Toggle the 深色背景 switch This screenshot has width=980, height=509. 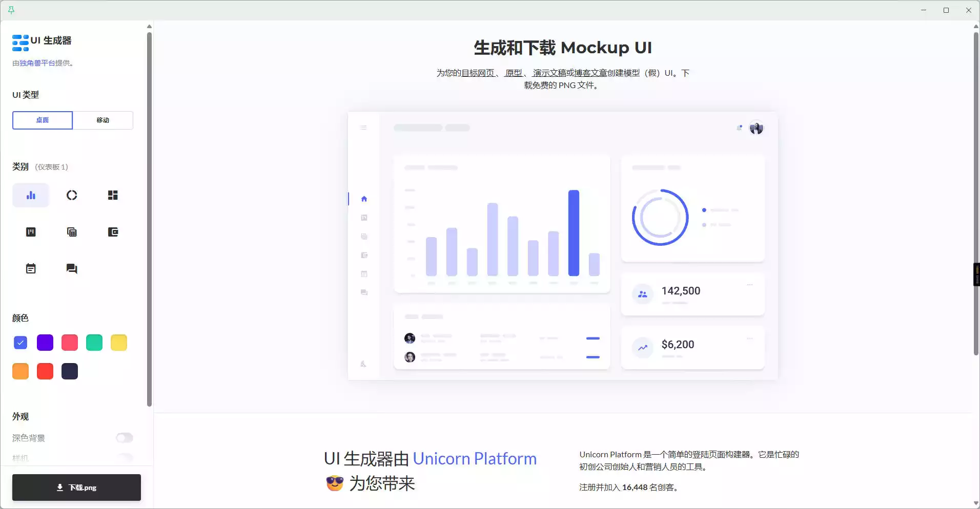click(125, 438)
